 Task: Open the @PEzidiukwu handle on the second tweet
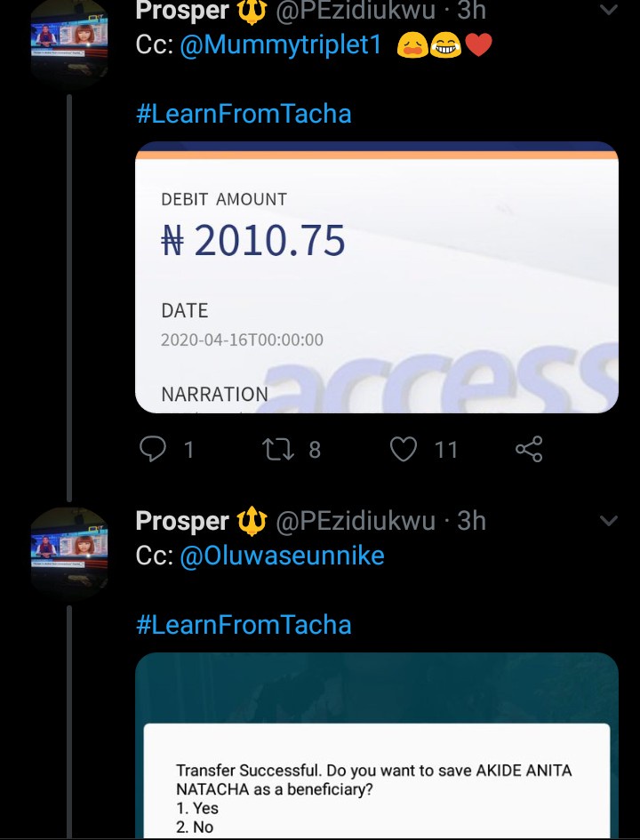pyautogui.click(x=356, y=521)
